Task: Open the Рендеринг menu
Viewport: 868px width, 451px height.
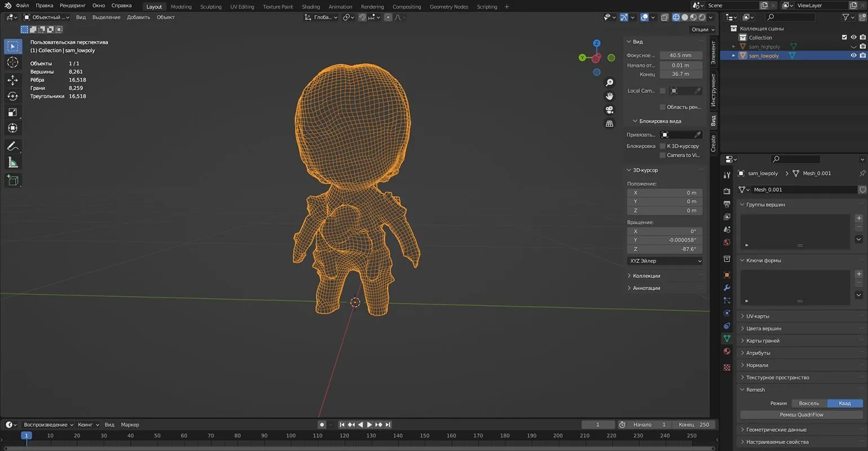Action: coord(73,6)
